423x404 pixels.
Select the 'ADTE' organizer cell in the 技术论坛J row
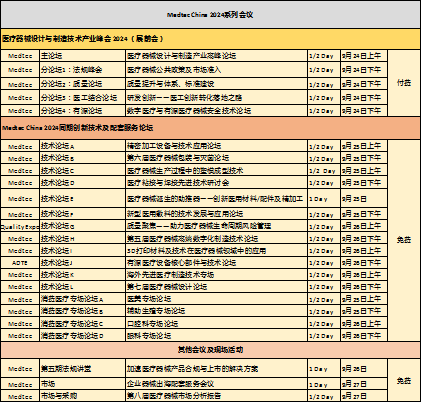[x=20, y=263]
